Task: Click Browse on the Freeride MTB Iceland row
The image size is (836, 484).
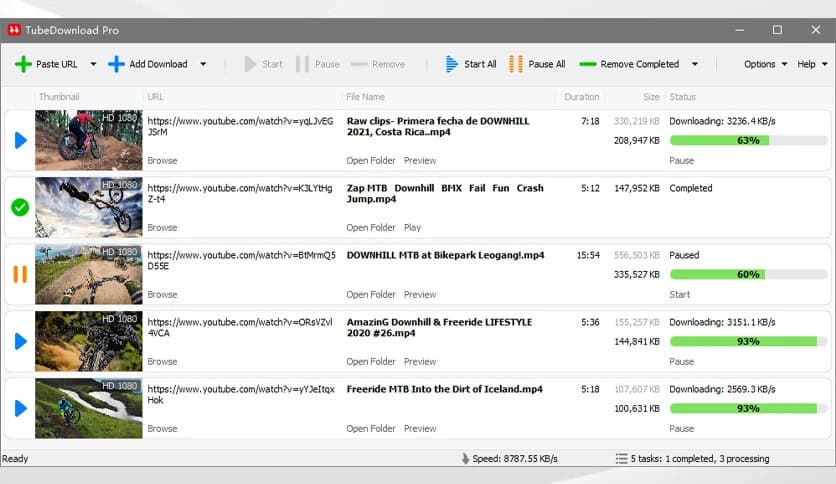Action: coord(162,429)
